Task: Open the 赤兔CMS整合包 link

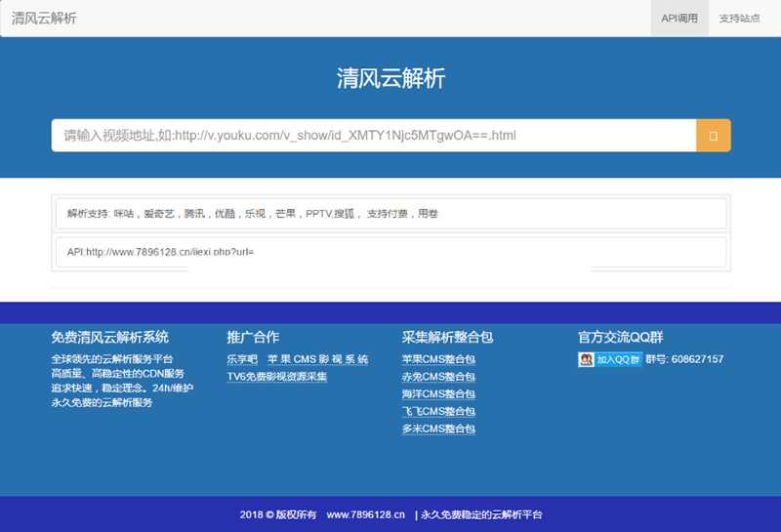Action: [x=438, y=377]
